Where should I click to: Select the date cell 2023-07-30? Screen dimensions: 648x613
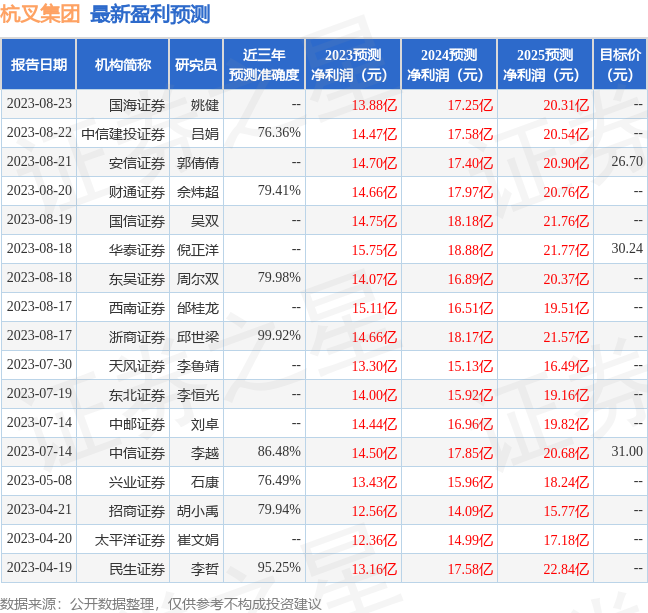[39, 364]
